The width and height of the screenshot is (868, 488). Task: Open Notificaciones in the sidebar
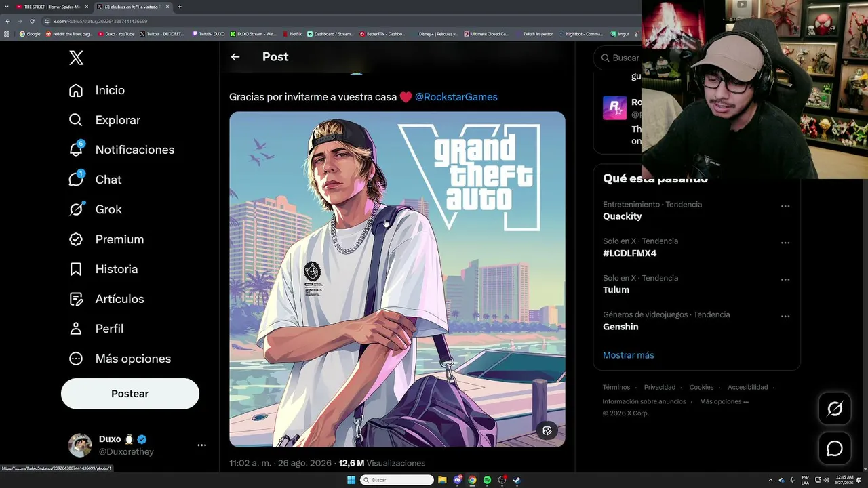[x=121, y=150]
